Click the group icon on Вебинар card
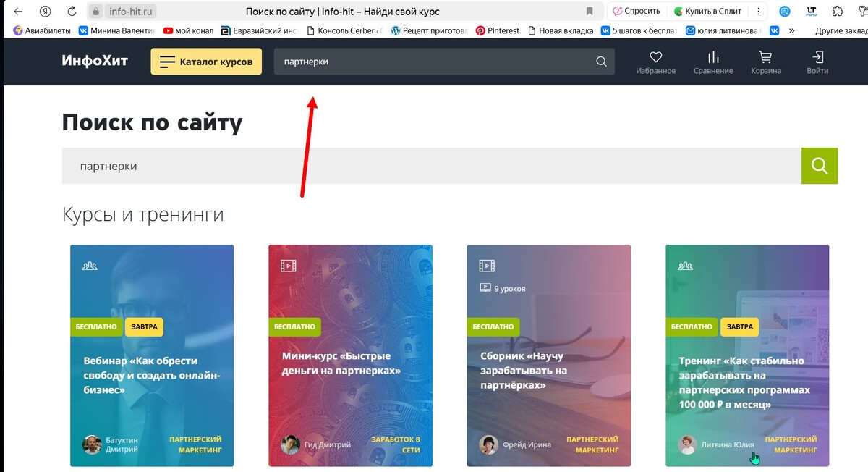 (90, 266)
